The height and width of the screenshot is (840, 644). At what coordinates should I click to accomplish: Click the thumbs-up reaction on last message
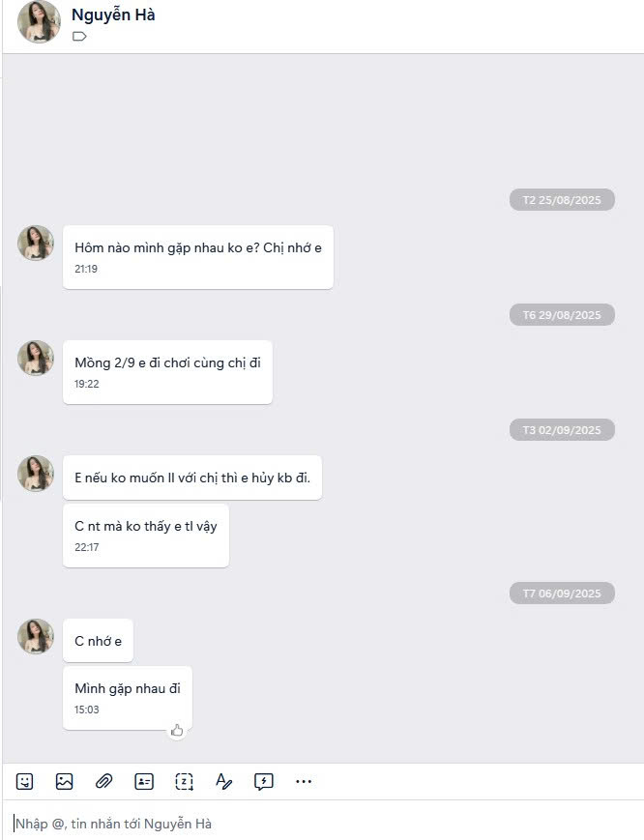177,731
